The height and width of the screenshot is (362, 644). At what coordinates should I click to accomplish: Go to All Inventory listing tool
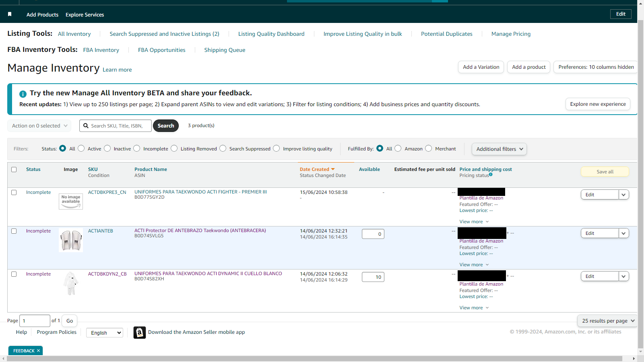tap(74, 34)
